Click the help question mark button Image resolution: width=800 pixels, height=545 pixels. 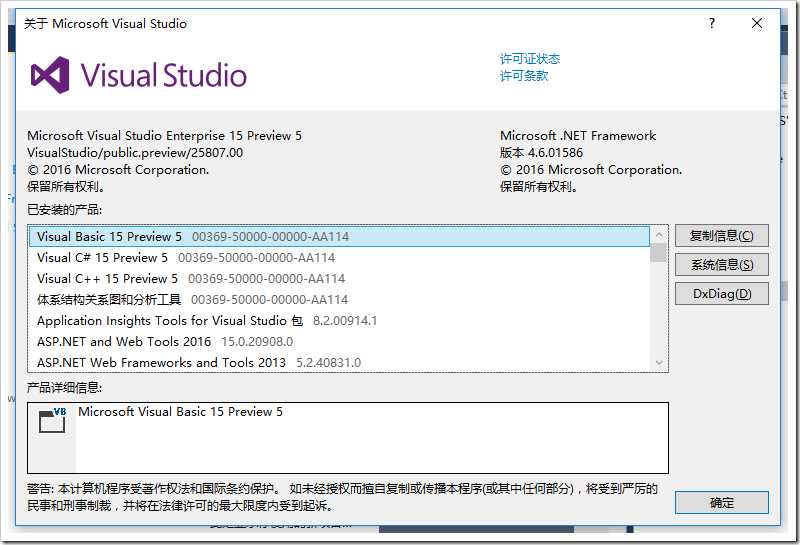(712, 23)
